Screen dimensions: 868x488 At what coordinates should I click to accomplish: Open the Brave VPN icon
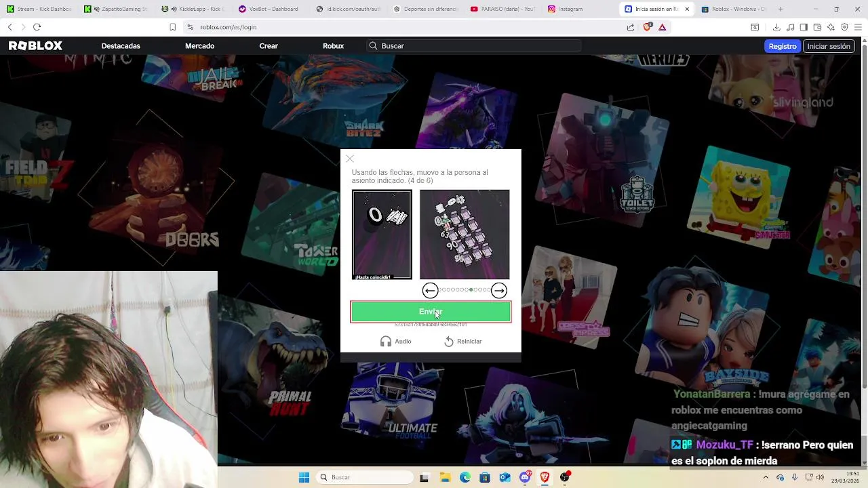click(844, 27)
